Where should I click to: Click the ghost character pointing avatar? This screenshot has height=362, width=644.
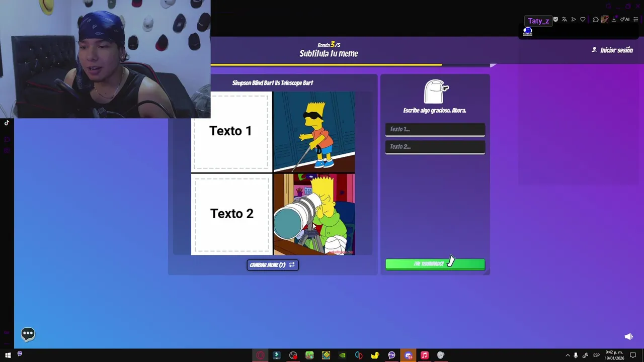point(436,92)
